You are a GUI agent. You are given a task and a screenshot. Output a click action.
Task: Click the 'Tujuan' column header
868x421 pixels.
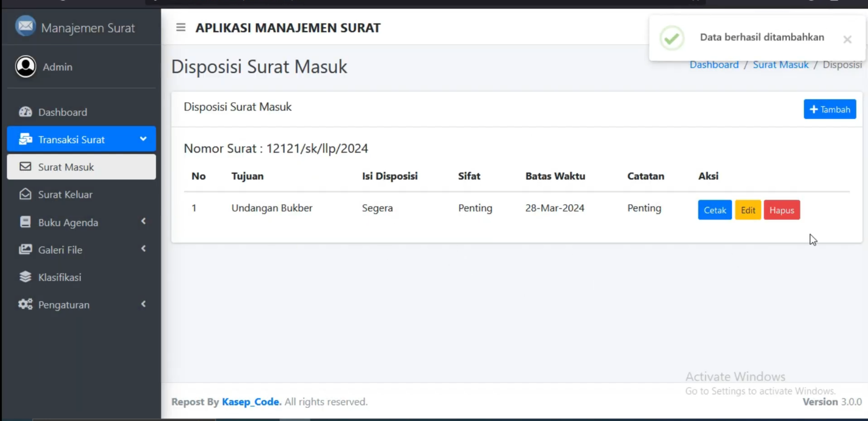click(x=247, y=176)
